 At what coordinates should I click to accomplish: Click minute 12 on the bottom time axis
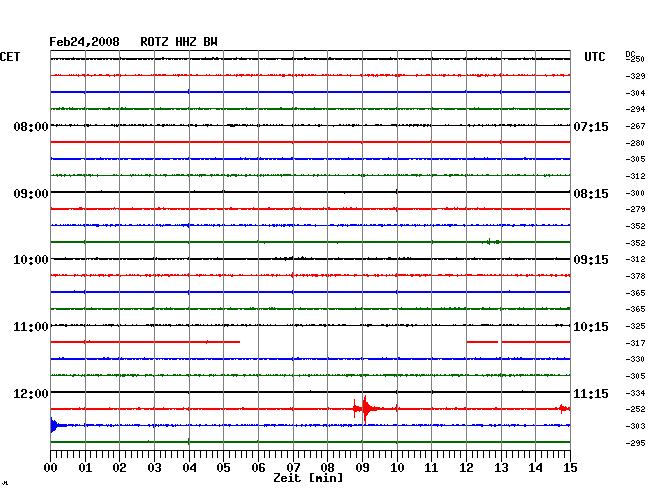click(466, 468)
